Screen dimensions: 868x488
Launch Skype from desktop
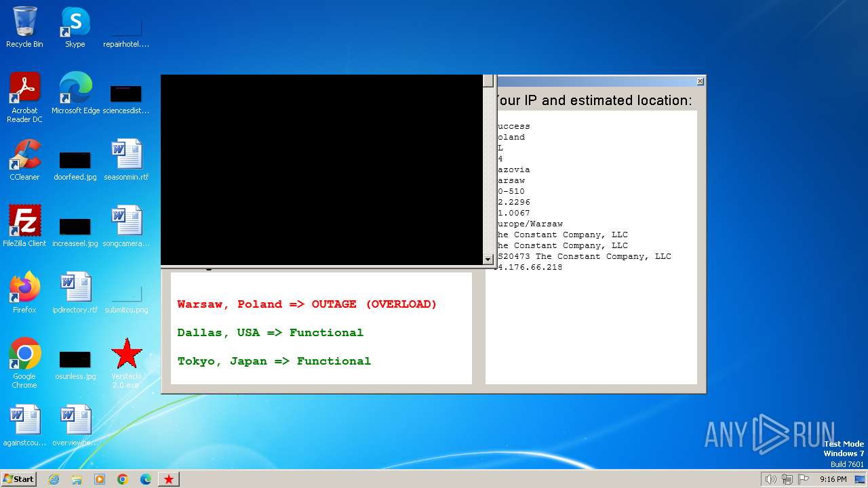point(75,27)
